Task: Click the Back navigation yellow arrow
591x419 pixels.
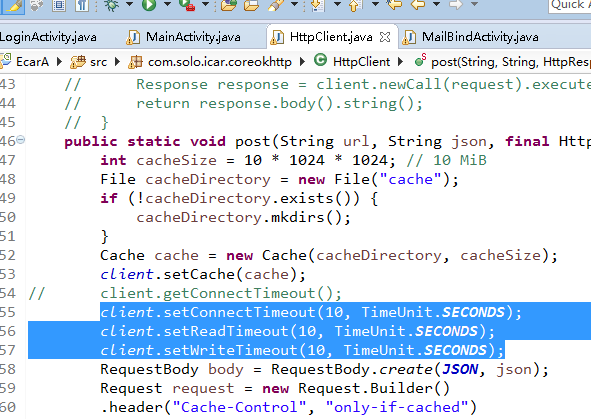Action: (x=418, y=5)
